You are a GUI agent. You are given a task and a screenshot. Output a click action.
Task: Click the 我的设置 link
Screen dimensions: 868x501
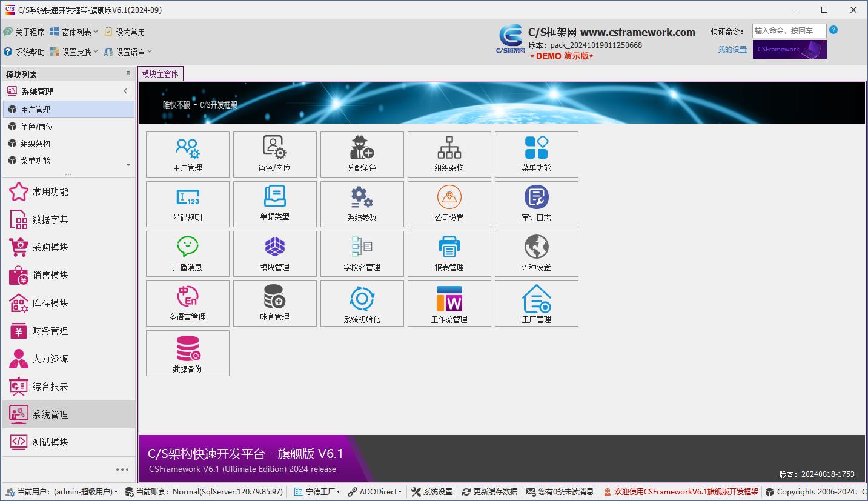coord(732,50)
